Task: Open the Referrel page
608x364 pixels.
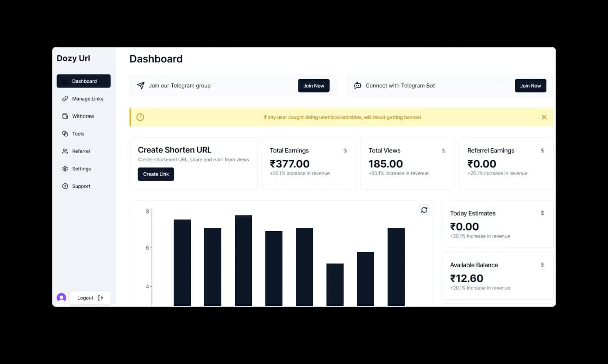Action: click(83, 151)
